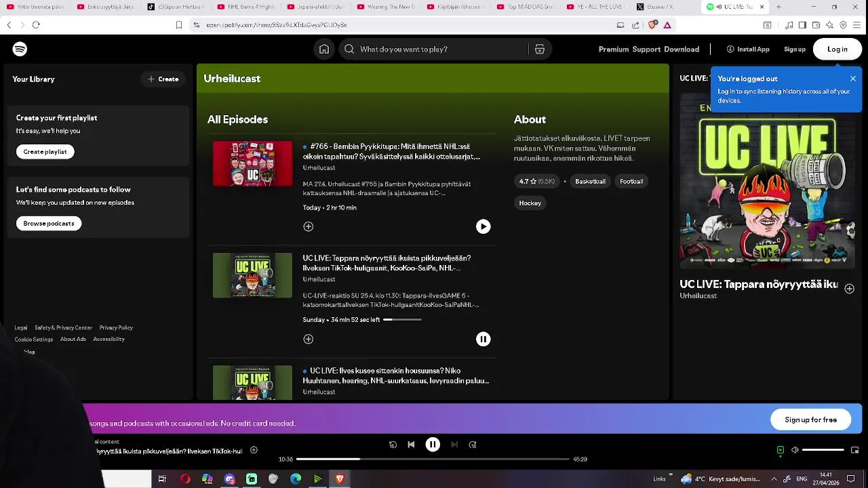Image resolution: width=868 pixels, height=488 pixels.
Task: Open the Legal link
Action: pos(21,327)
